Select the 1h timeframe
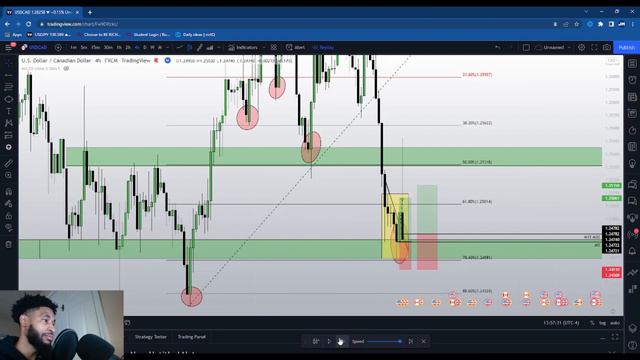The width and height of the screenshot is (640, 360). [x=119, y=47]
